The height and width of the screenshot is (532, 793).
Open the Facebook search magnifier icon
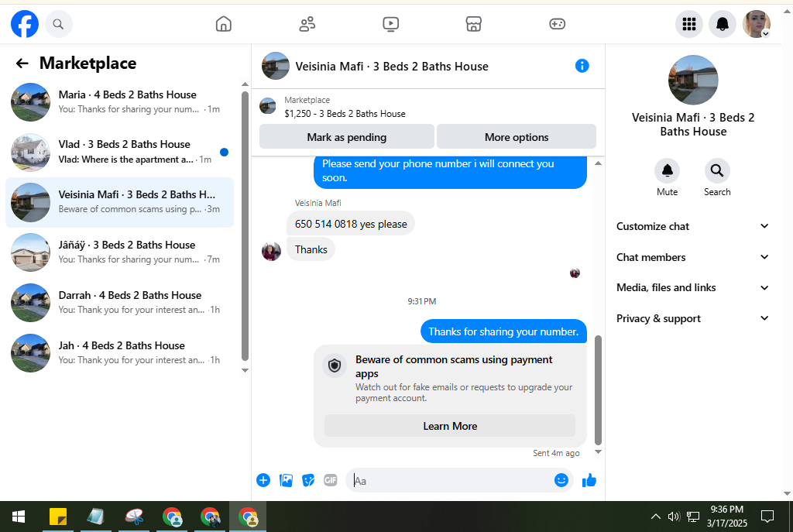pos(59,24)
